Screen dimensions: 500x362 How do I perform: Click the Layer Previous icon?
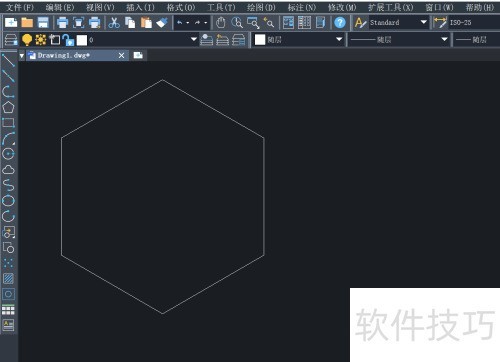coord(222,40)
